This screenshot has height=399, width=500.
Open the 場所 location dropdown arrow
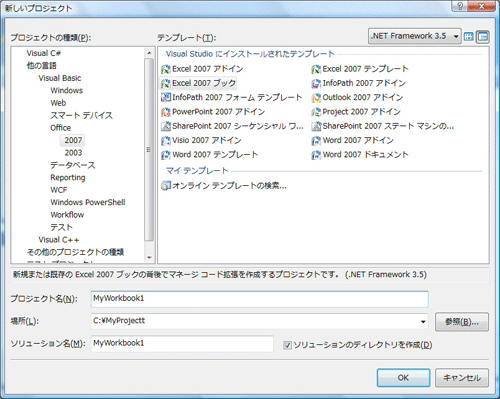click(423, 322)
